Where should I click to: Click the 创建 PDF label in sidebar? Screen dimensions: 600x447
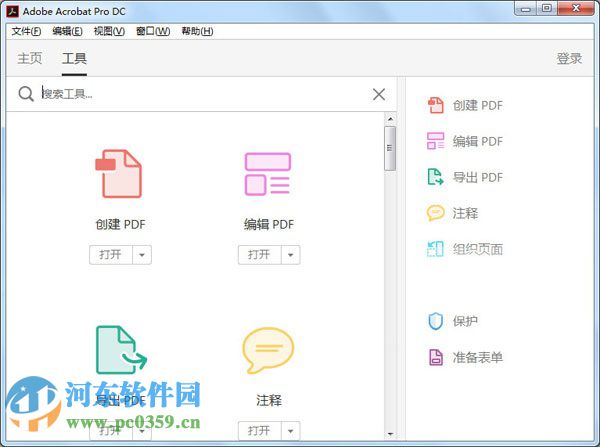pos(478,105)
